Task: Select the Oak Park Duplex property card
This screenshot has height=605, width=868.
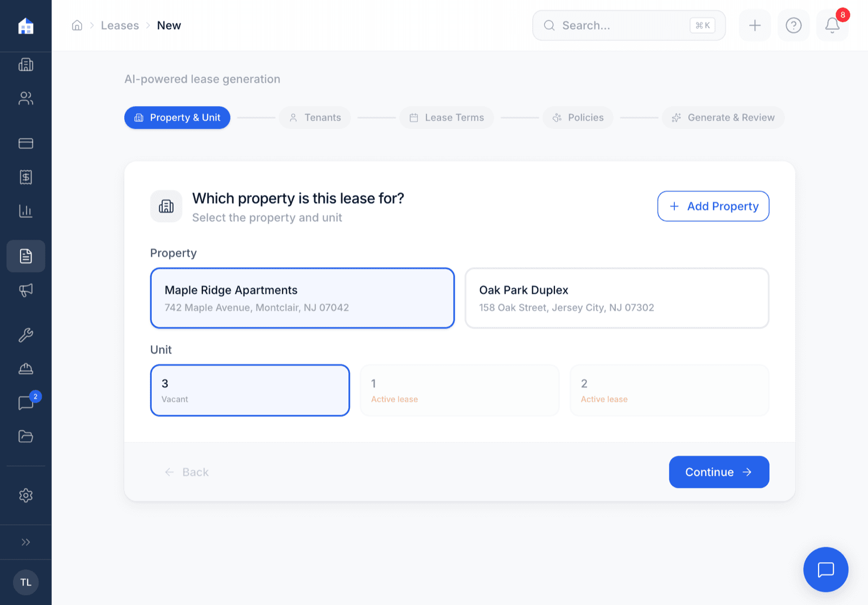Action: pyautogui.click(x=616, y=298)
